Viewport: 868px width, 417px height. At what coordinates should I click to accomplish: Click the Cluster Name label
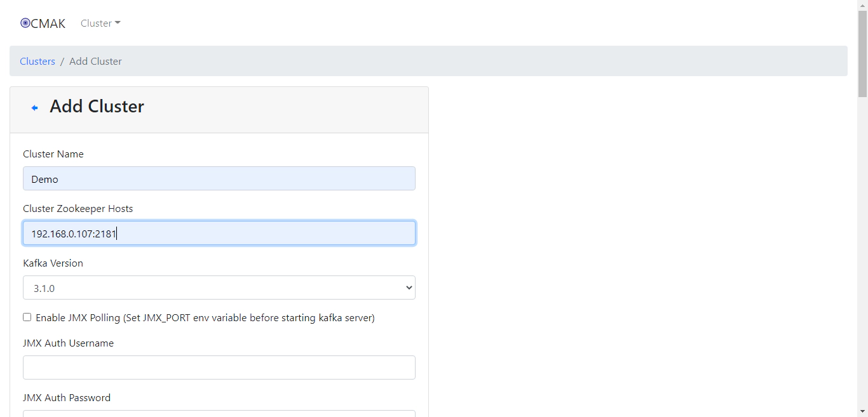[x=53, y=154]
